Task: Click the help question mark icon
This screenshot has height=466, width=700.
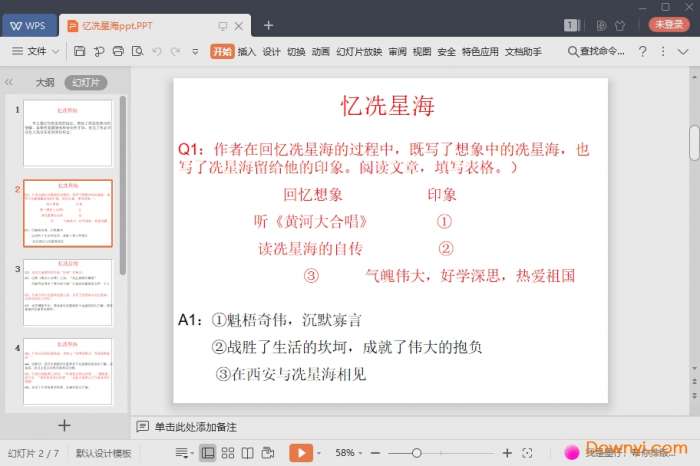Action: pos(642,51)
